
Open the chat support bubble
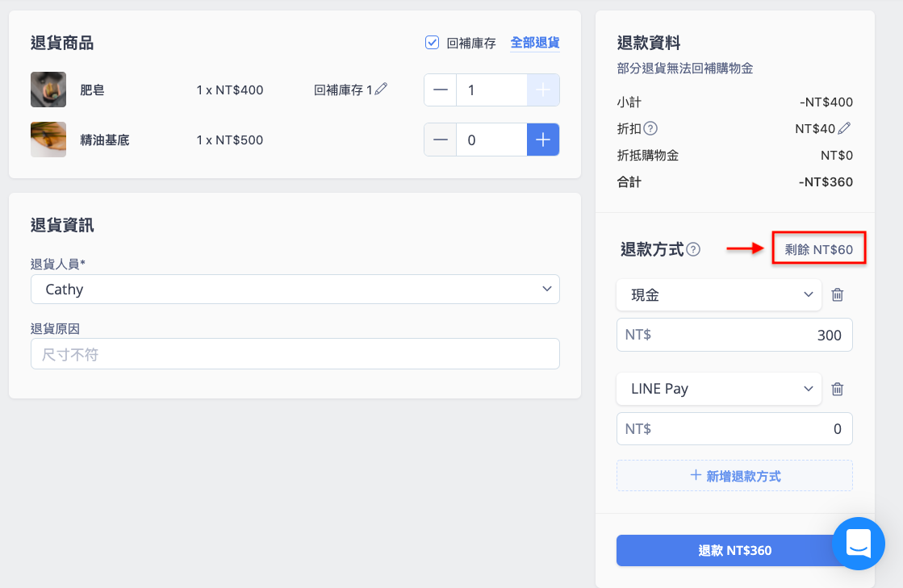(x=858, y=544)
